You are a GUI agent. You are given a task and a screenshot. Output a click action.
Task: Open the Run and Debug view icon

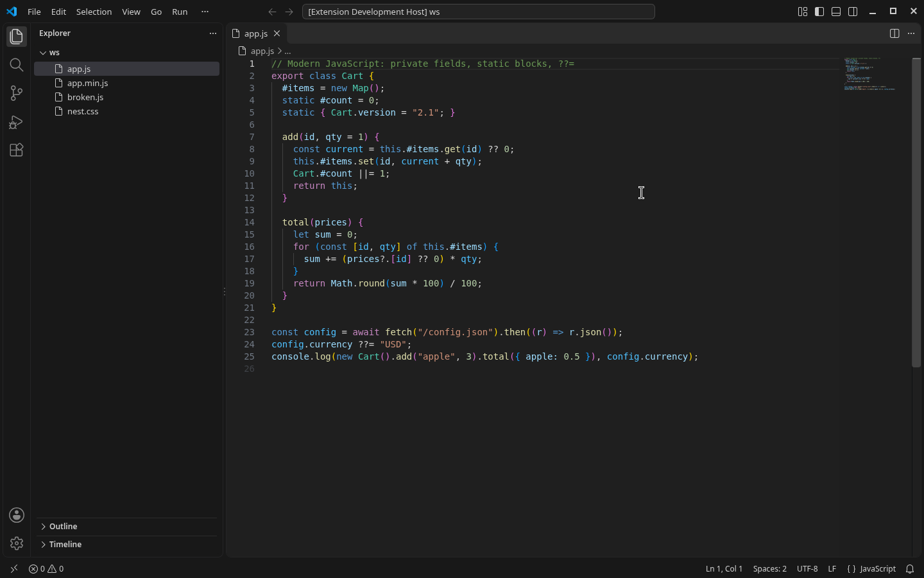(17, 121)
